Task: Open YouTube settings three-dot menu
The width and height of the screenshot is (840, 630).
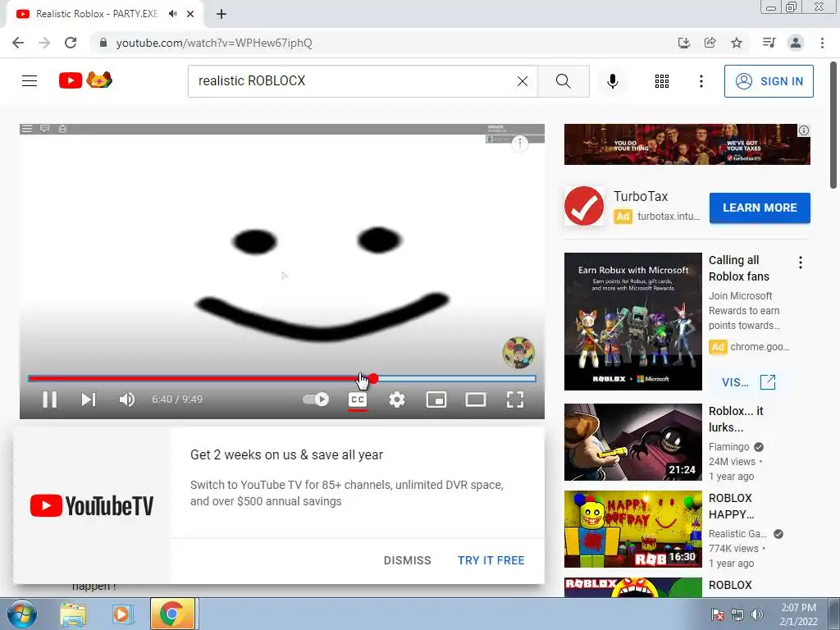Action: click(701, 81)
